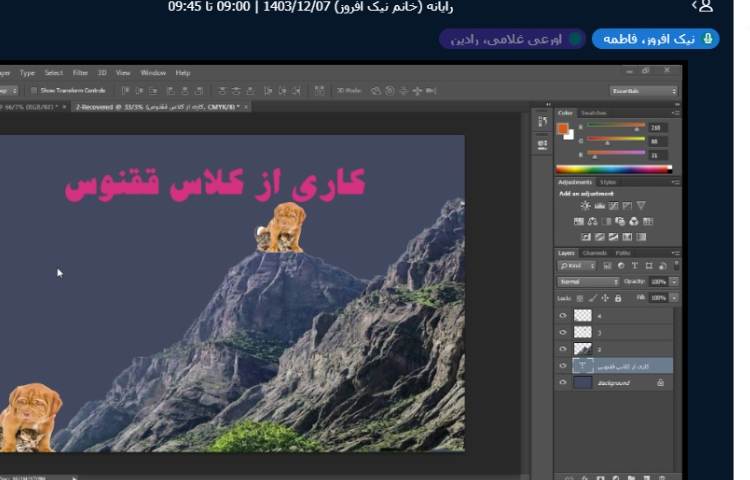The image size is (750, 480).
Task: Filter layers by pixel layer type
Action: pyautogui.click(x=607, y=266)
